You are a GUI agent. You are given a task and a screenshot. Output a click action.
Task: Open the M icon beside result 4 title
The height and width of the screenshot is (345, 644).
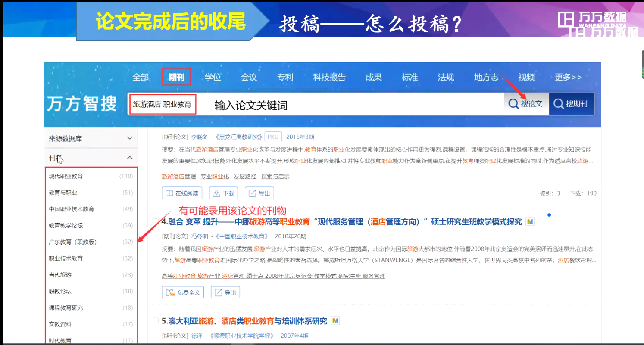530,222
